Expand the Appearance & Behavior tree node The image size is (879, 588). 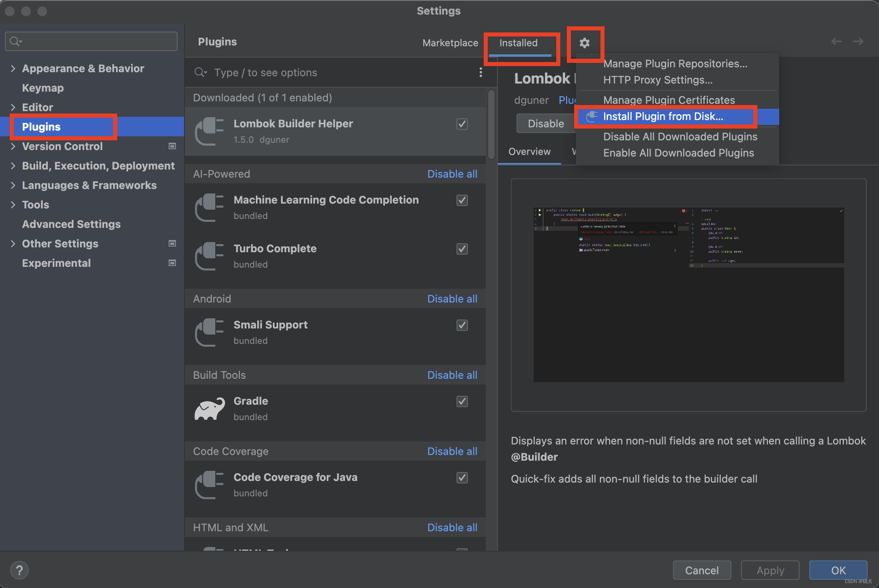13,69
